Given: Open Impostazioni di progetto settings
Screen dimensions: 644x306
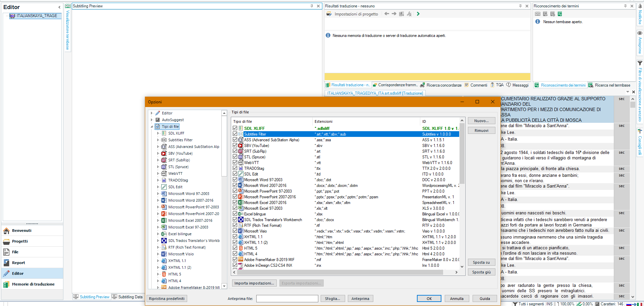Looking at the screenshot, I should pyautogui.click(x=353, y=14).
